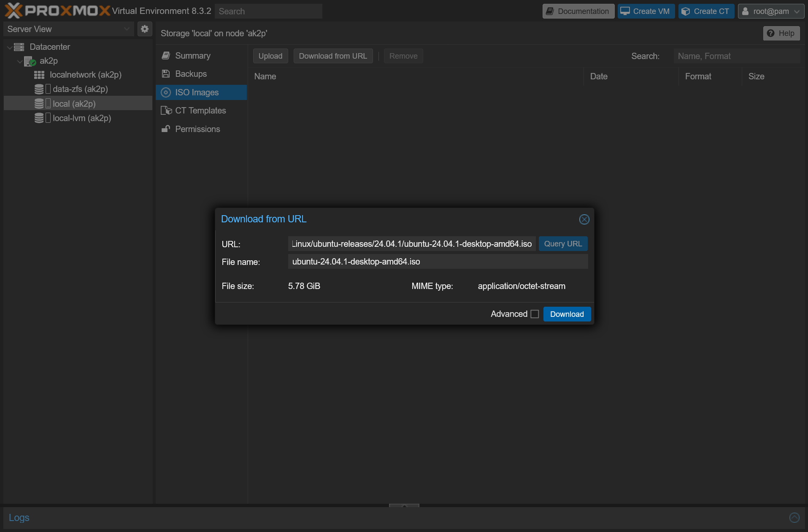Click the Remove button

point(403,56)
